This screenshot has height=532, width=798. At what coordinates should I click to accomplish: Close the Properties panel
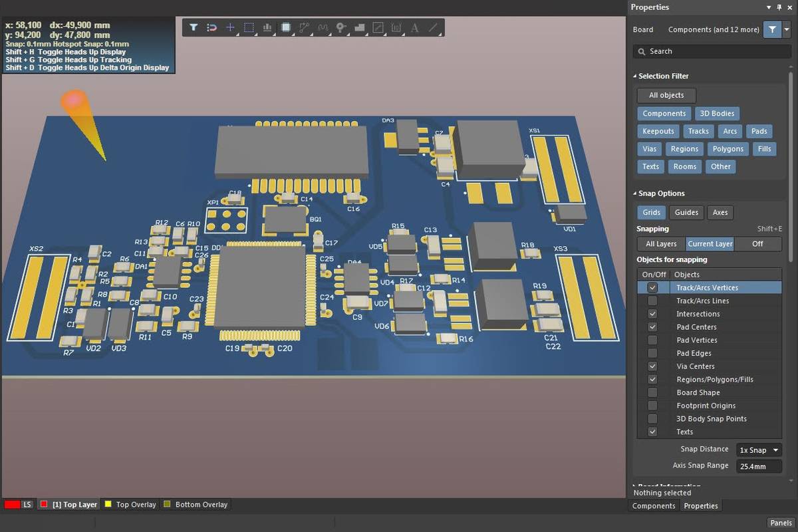click(790, 7)
